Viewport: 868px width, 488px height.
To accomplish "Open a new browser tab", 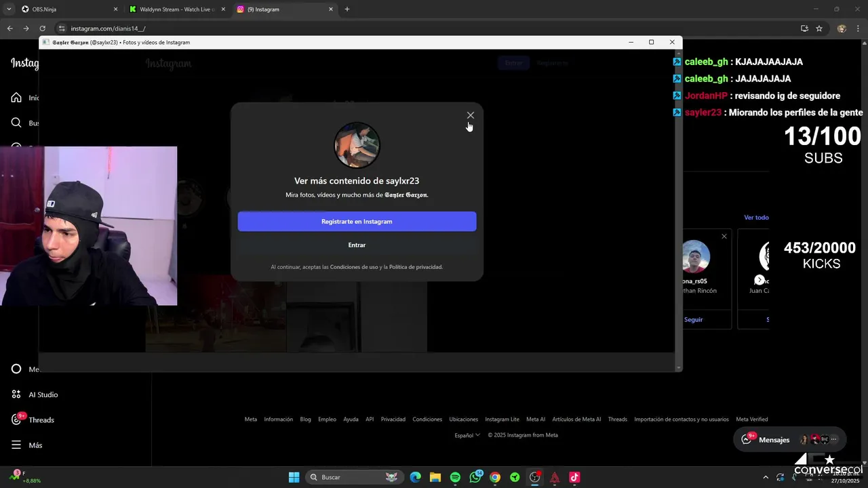I will (347, 9).
